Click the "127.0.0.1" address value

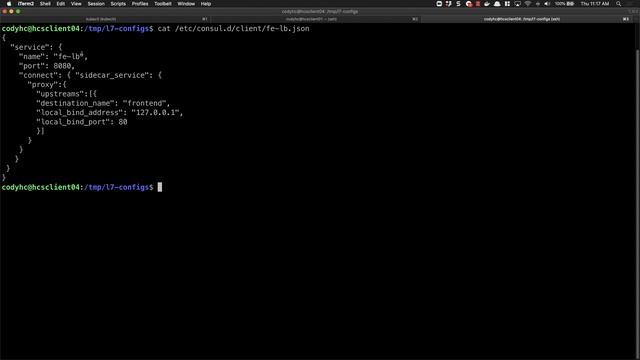[155, 113]
